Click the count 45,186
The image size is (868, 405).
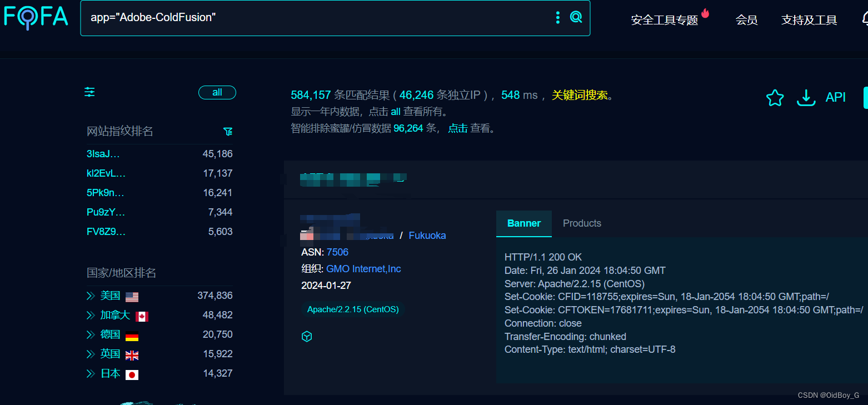pyautogui.click(x=218, y=154)
